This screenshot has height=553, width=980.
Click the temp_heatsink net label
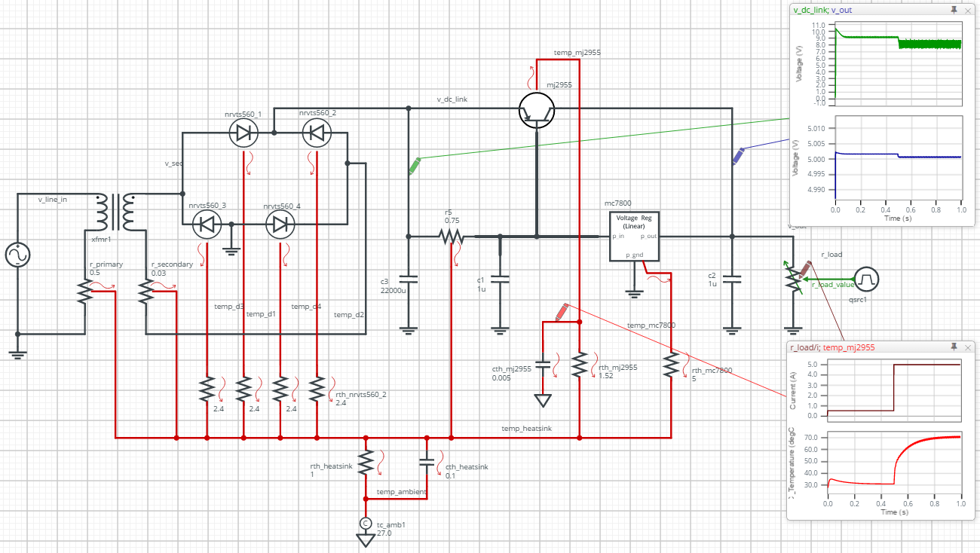point(527,428)
